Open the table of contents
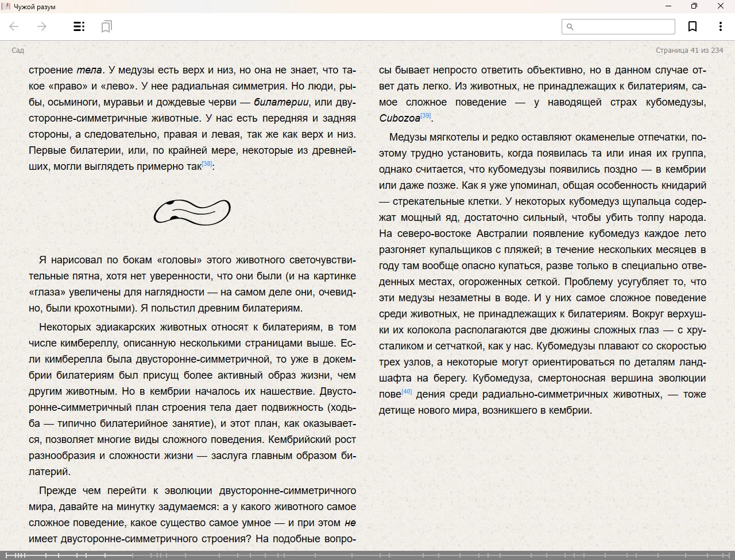Viewport: 735px width, 560px height. [x=79, y=26]
